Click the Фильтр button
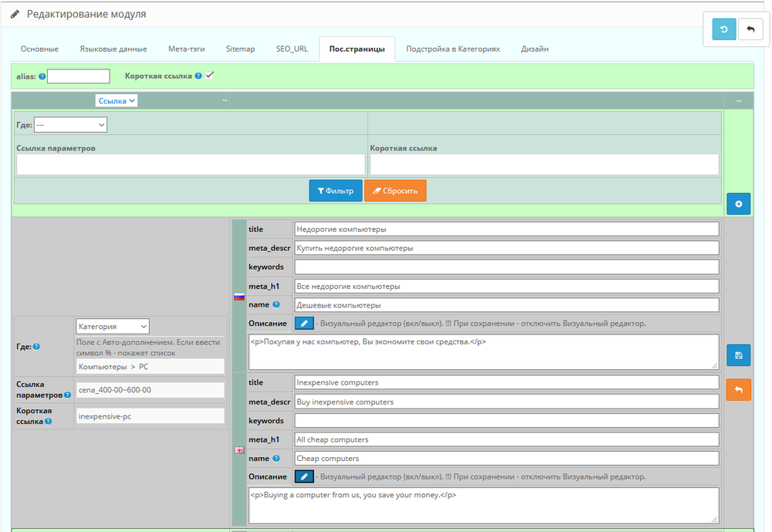The width and height of the screenshot is (772, 532). point(335,191)
